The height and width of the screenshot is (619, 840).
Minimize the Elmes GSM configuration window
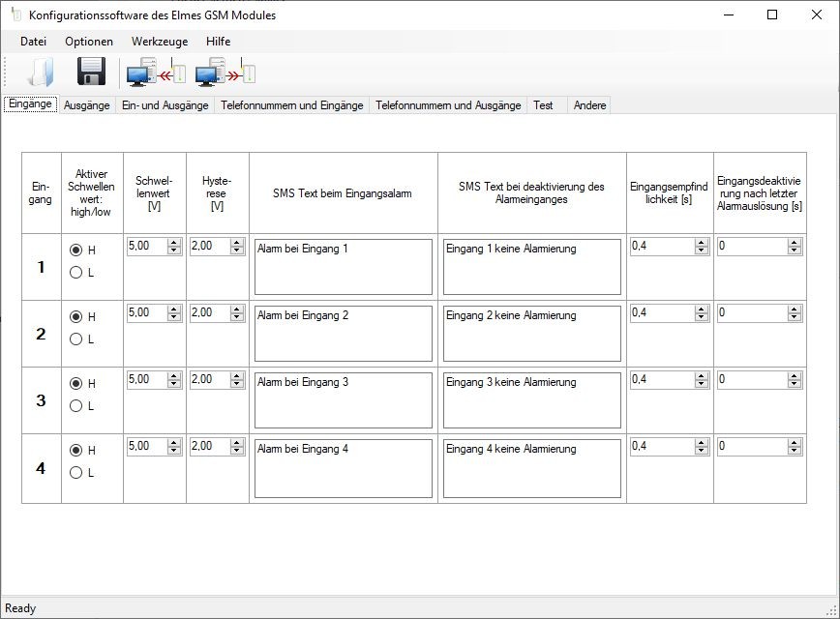[729, 15]
